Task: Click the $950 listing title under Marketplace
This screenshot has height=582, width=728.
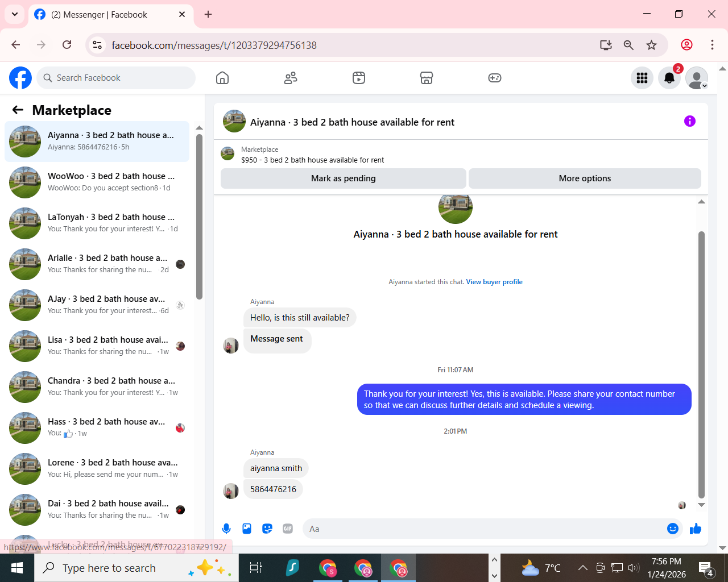Action: 312,160
